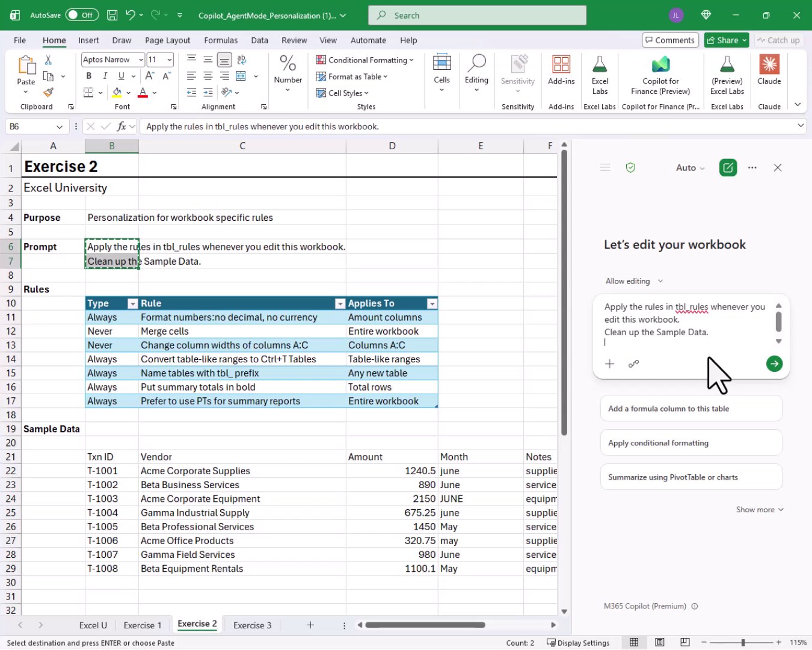Switch to Page Break Preview view
The height and width of the screenshot is (650, 812).
684,642
